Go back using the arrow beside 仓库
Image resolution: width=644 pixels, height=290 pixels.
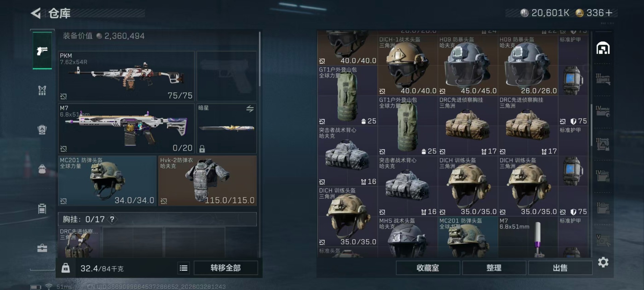pos(36,13)
